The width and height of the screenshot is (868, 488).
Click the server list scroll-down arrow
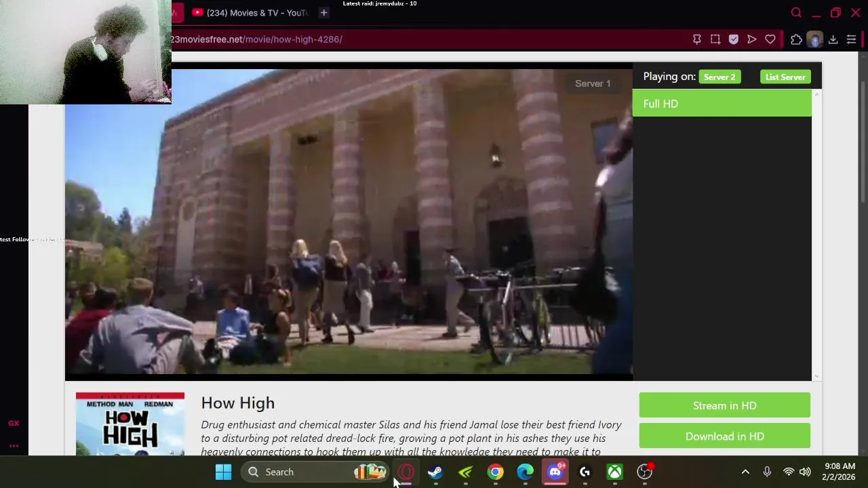(816, 376)
